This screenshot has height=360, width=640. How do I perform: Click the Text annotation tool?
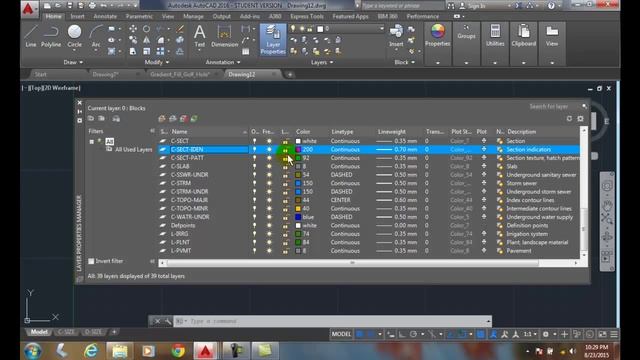200,36
